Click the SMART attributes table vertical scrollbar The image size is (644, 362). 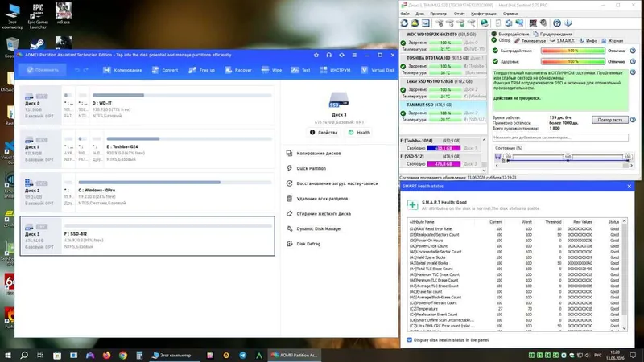625,275
